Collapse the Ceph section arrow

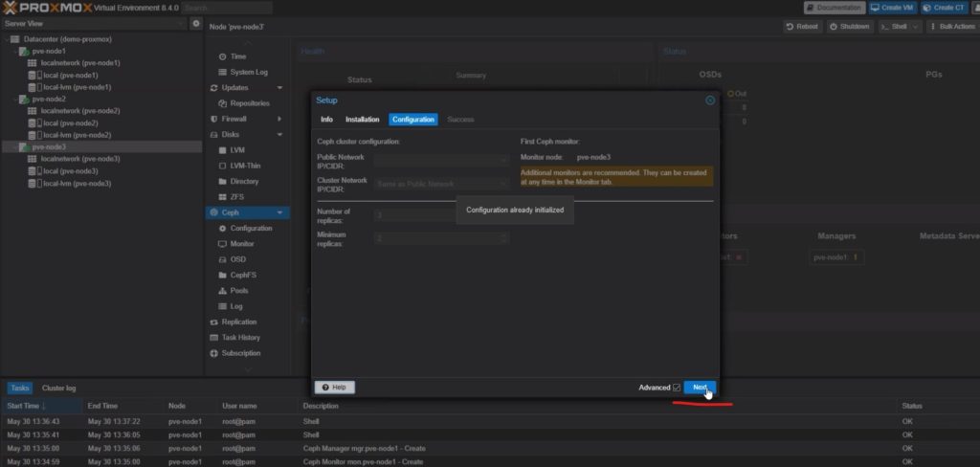click(279, 213)
